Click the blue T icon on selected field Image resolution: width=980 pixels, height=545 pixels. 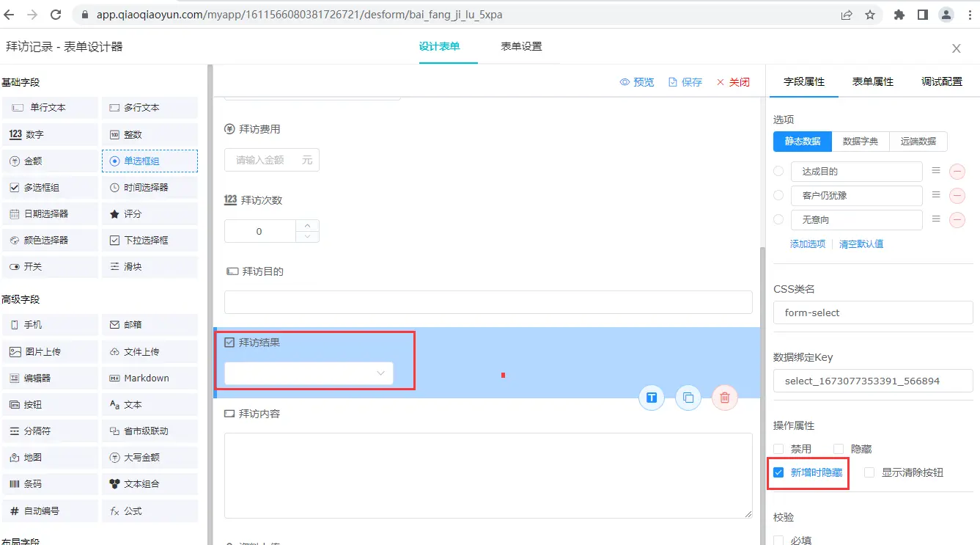[652, 398]
